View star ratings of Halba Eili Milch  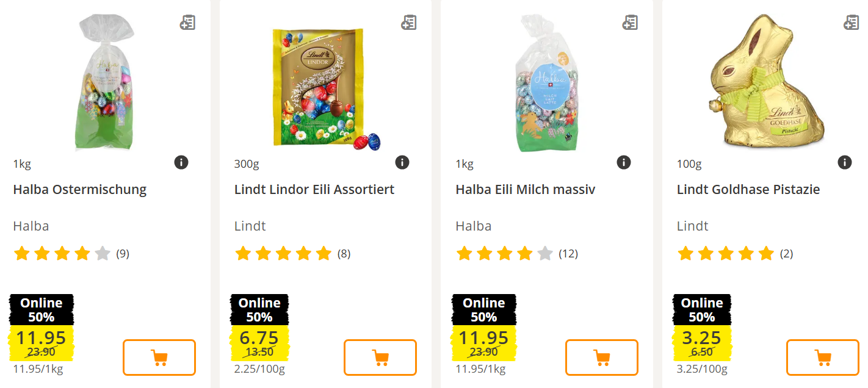click(504, 254)
